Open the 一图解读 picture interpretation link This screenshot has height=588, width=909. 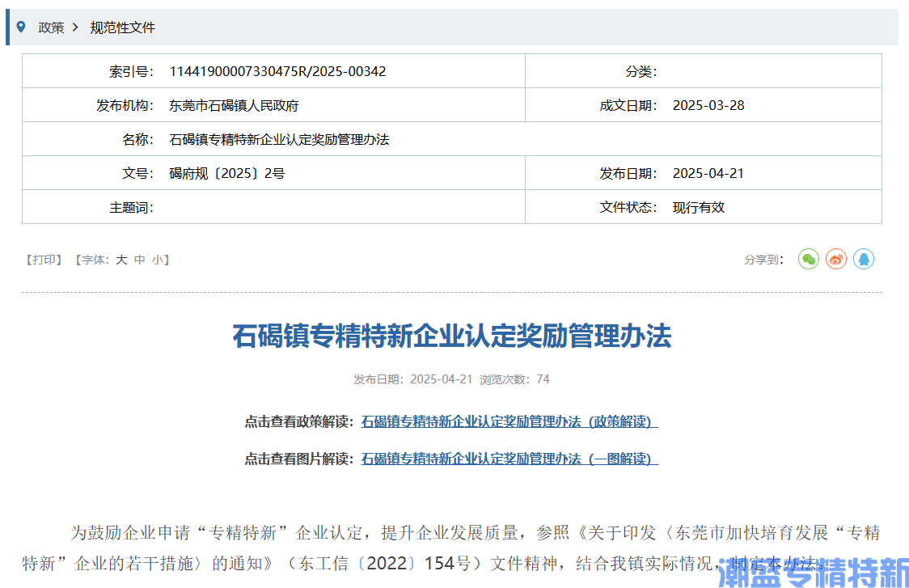coord(509,459)
